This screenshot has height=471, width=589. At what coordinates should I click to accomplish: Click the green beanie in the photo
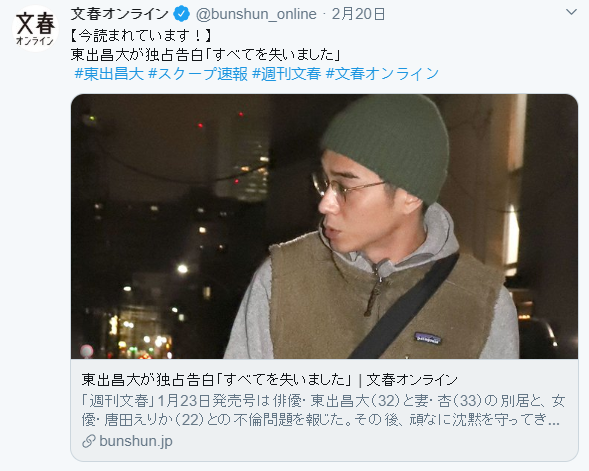[x=387, y=145]
